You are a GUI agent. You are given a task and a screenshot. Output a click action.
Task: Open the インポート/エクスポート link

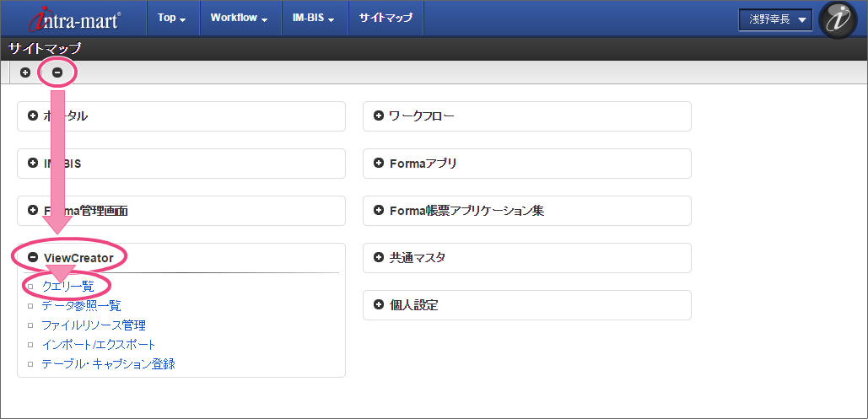(x=99, y=344)
